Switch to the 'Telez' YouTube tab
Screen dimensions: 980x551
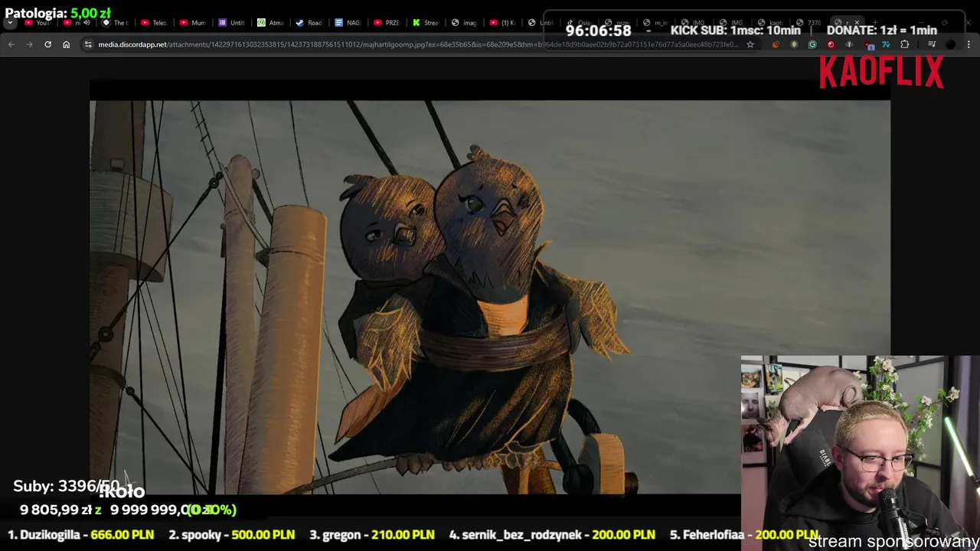pos(155,23)
